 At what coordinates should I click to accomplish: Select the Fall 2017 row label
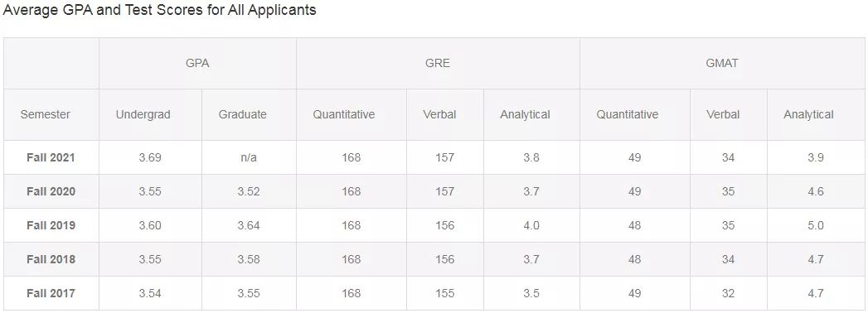click(51, 294)
